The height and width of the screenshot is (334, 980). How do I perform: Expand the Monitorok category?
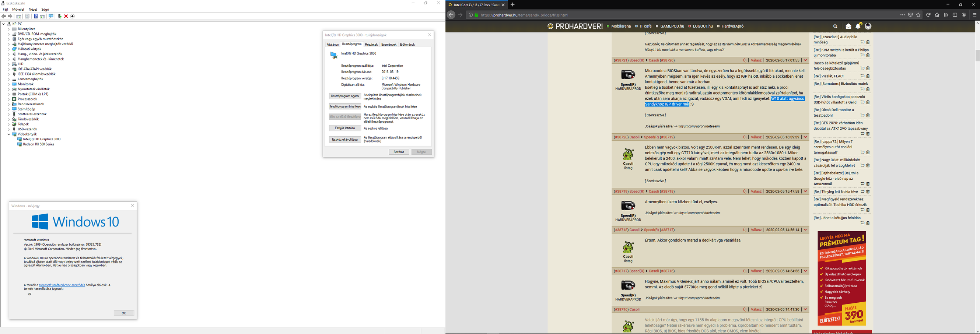[9, 84]
